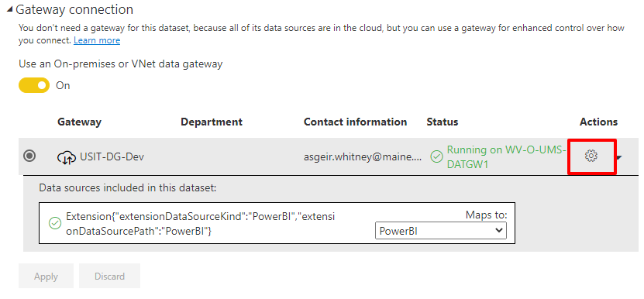This screenshot has width=644, height=299.
Task: Click the Contact information column header
Action: pyautogui.click(x=355, y=122)
